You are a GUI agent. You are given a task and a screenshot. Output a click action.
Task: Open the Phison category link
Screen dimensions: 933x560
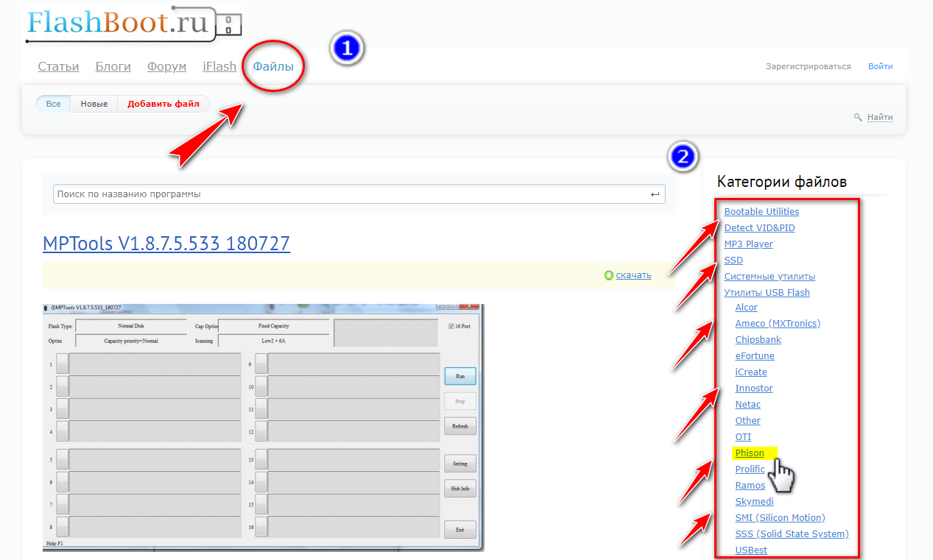[750, 453]
